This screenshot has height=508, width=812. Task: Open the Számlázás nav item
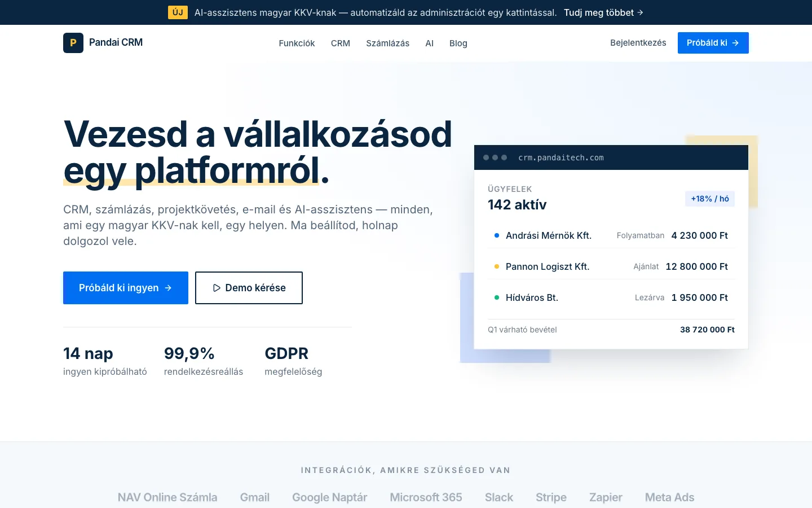pyautogui.click(x=388, y=43)
